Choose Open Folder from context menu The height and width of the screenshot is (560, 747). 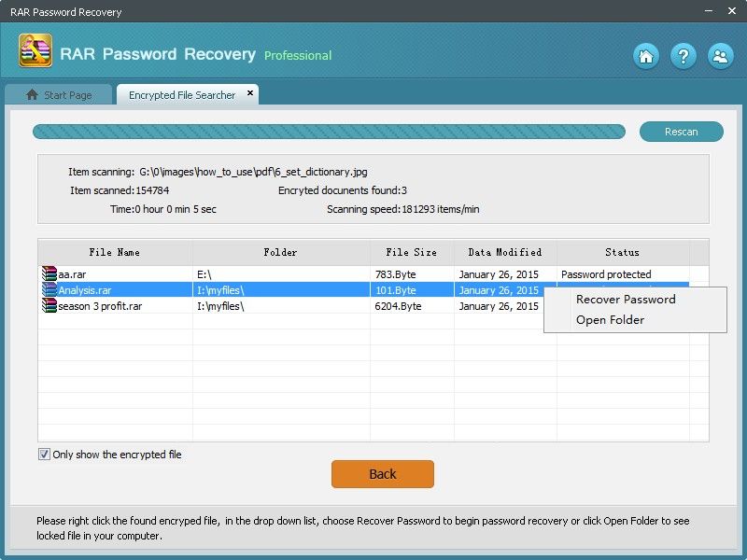pos(610,320)
